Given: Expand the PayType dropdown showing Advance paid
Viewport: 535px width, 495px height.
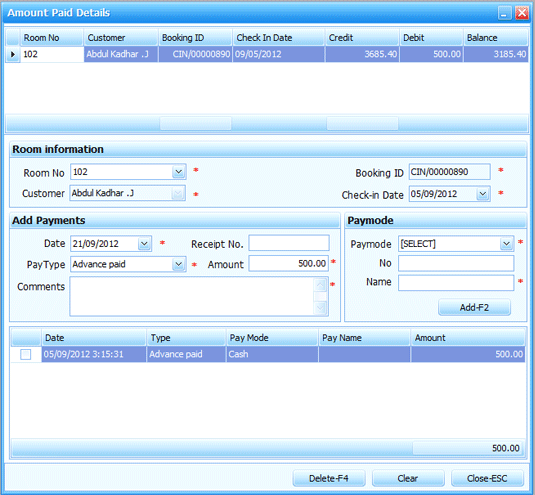Looking at the screenshot, I should point(178,264).
